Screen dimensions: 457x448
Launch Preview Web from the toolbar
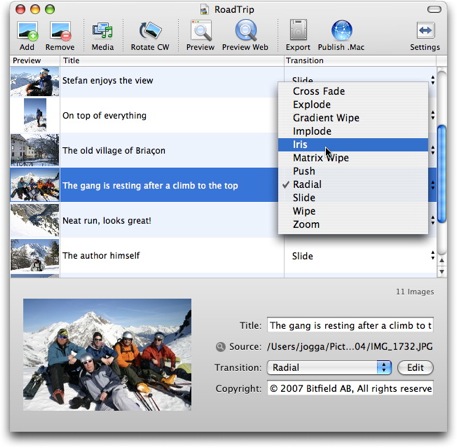246,31
